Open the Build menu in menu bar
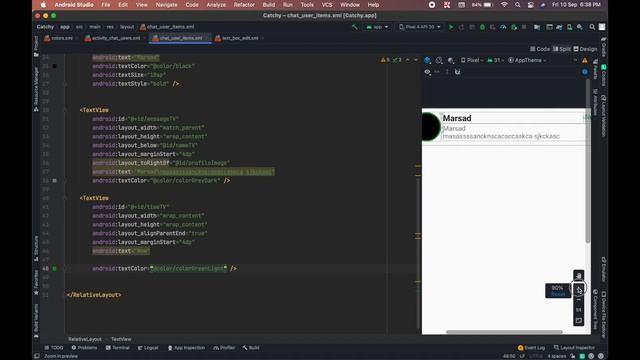The image size is (640, 360). (x=269, y=5)
